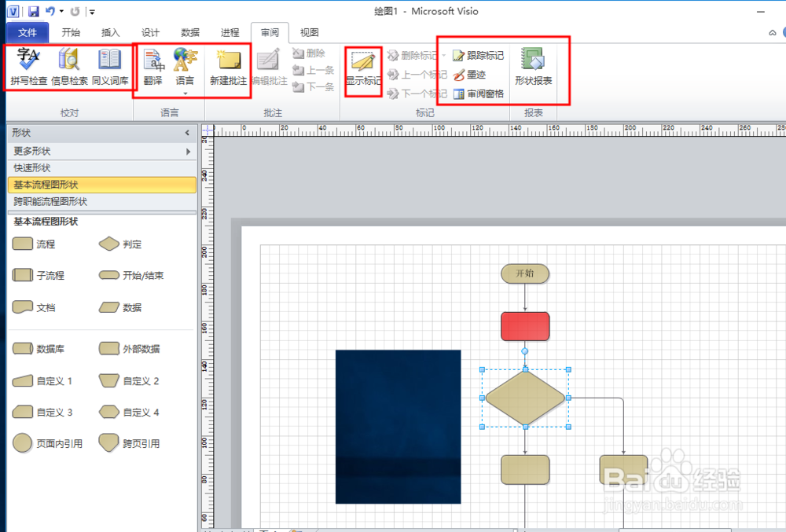
Task: Open the 同义词库 thesaurus
Action: coord(110,67)
